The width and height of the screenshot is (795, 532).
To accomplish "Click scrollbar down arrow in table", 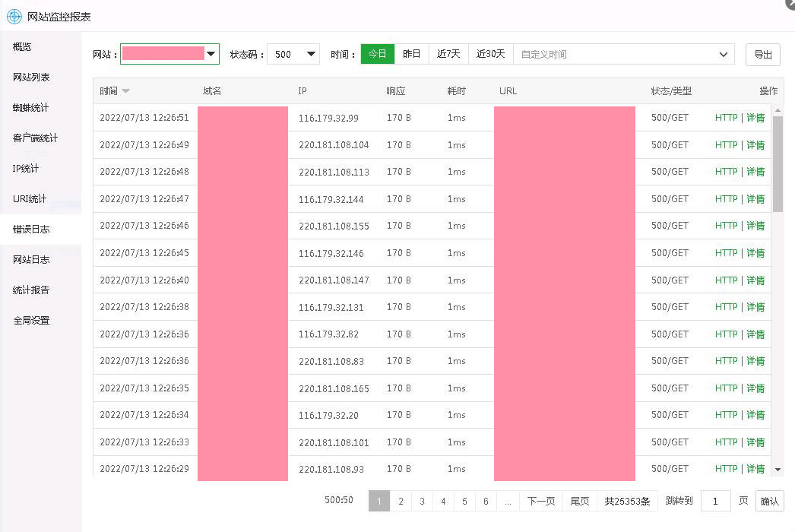I will click(778, 470).
